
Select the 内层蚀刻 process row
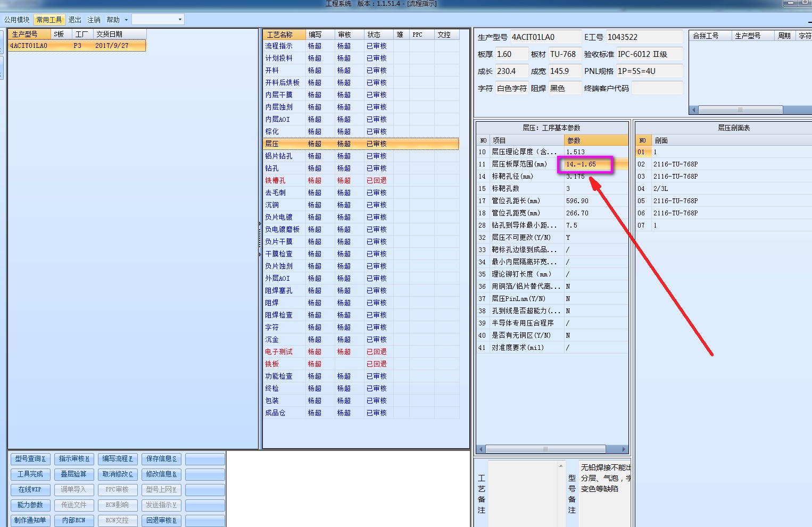tap(361, 107)
